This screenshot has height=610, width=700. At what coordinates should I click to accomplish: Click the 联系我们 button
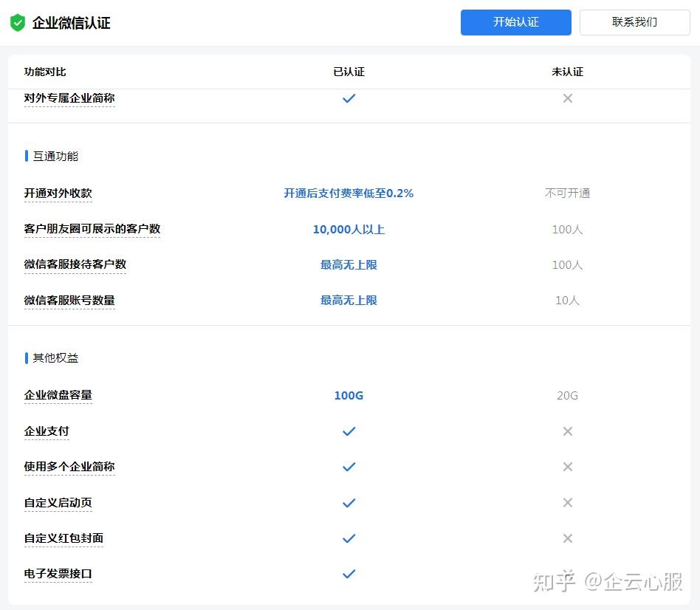point(634,22)
